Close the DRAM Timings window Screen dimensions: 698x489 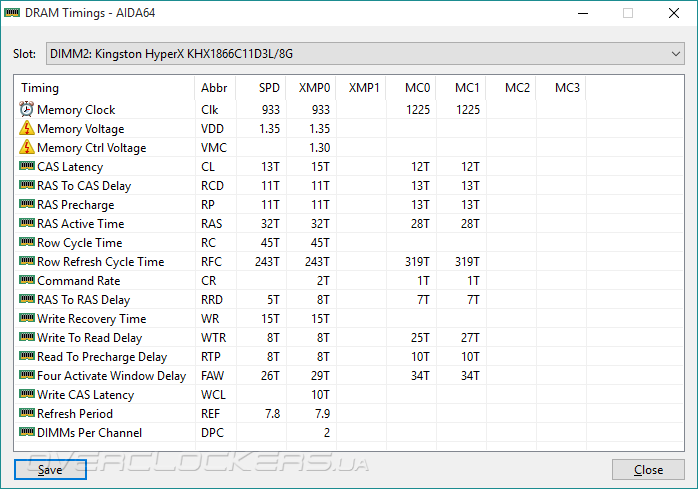[x=648, y=470]
